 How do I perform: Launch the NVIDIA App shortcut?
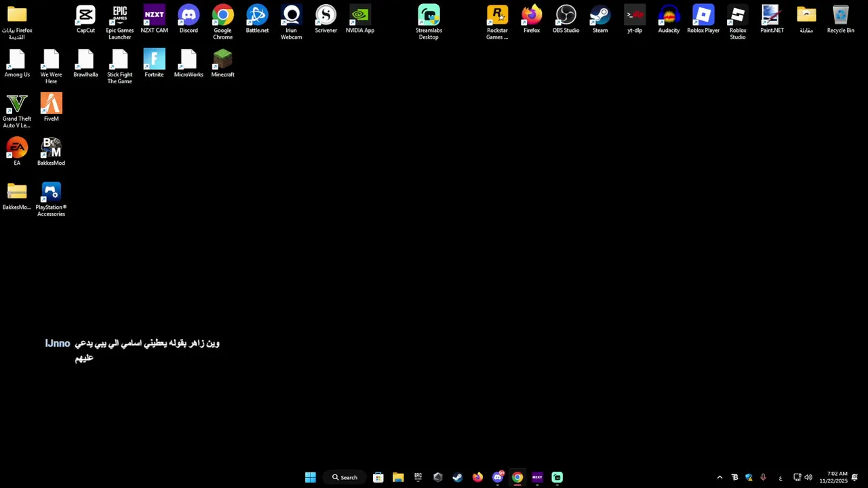click(360, 20)
